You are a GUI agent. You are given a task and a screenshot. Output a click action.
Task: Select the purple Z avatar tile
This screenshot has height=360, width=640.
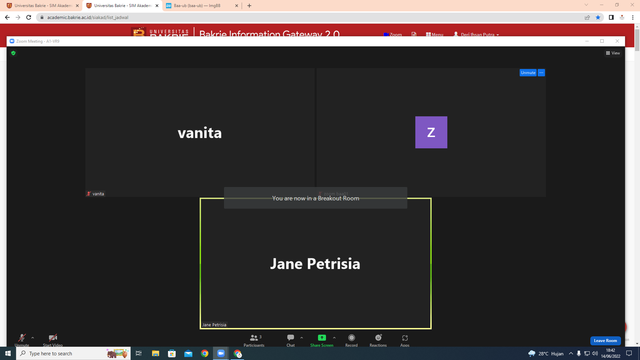(x=431, y=132)
